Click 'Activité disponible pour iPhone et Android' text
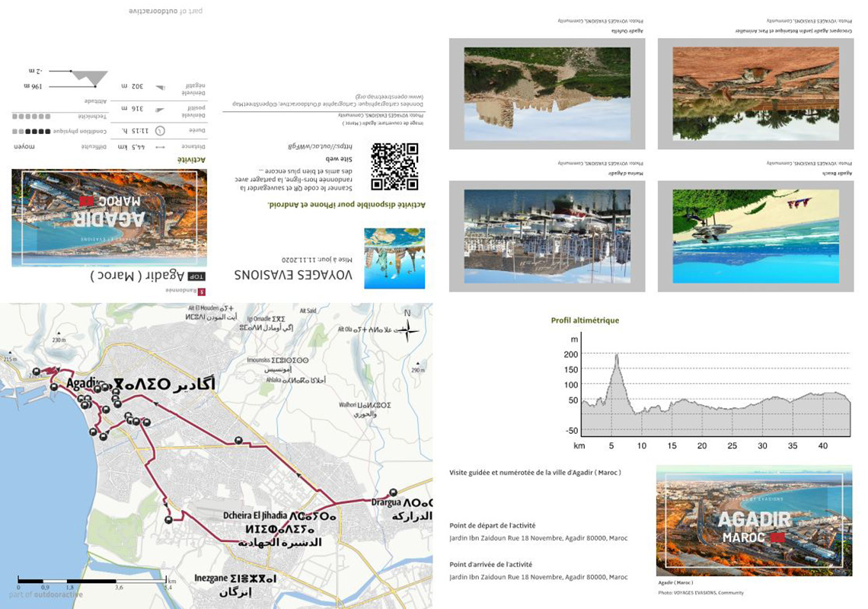868x609 pixels. point(346,204)
